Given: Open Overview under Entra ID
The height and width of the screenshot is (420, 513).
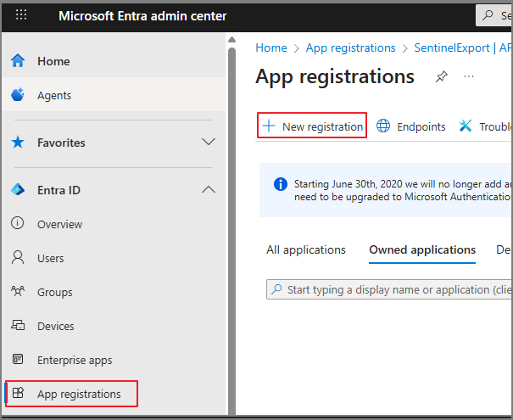Looking at the screenshot, I should (x=114, y=224).
